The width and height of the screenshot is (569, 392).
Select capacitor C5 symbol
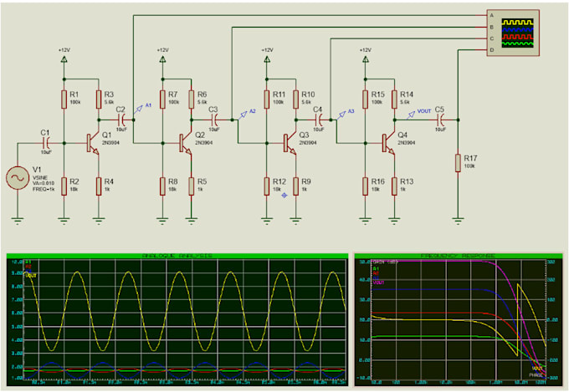point(440,120)
